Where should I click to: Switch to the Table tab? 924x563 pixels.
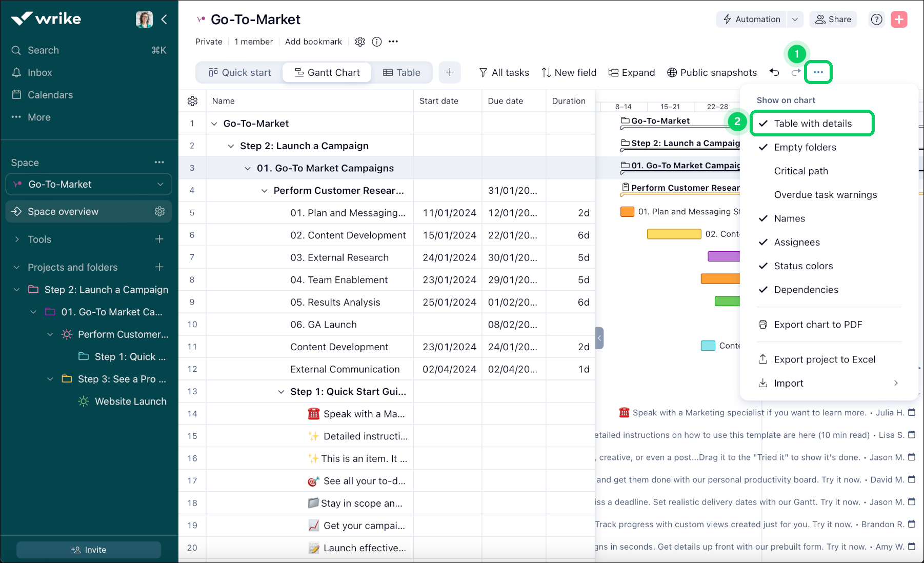coord(401,72)
